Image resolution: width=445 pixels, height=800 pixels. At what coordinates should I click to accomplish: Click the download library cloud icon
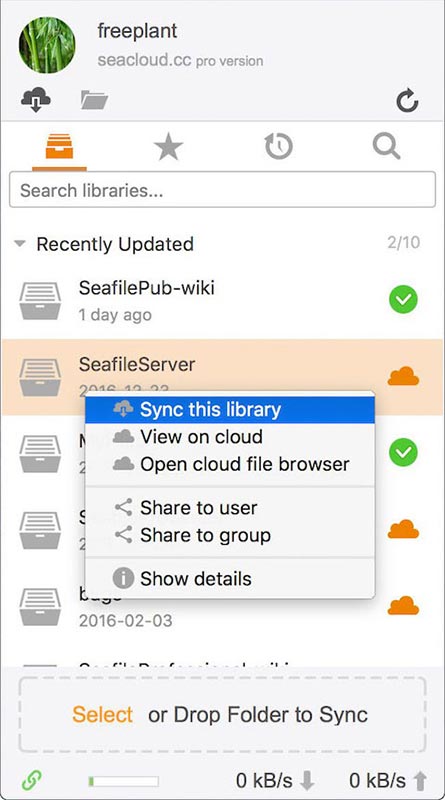(x=36, y=99)
